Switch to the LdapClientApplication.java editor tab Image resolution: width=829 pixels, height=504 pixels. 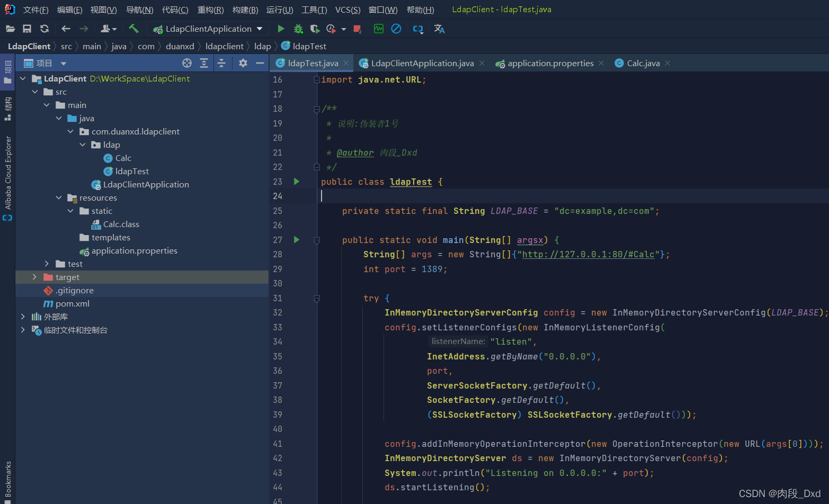pos(422,63)
